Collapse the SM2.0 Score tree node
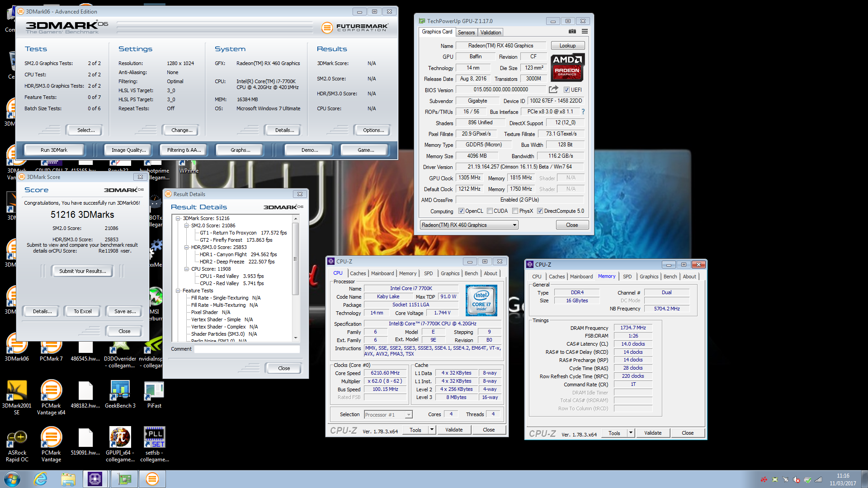 [x=186, y=225]
